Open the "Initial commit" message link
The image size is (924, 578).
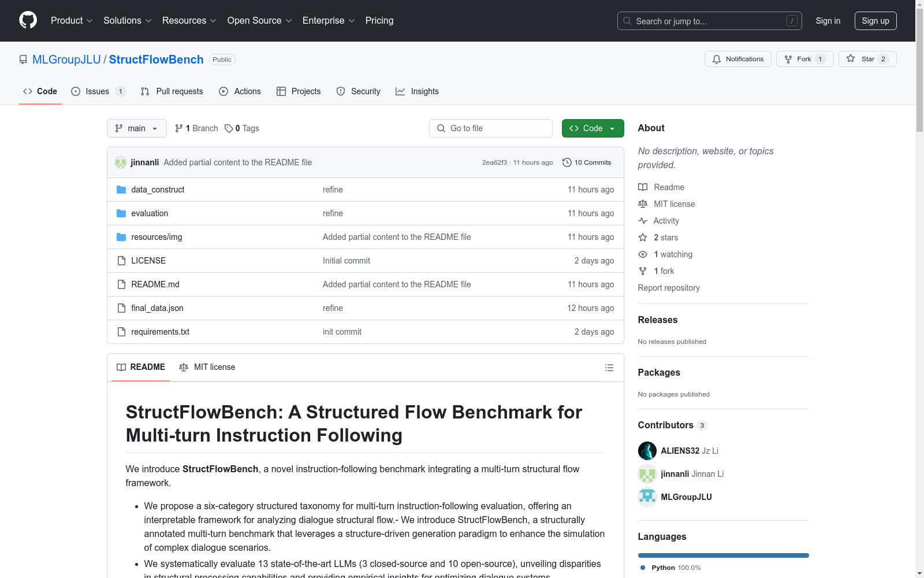[346, 261]
